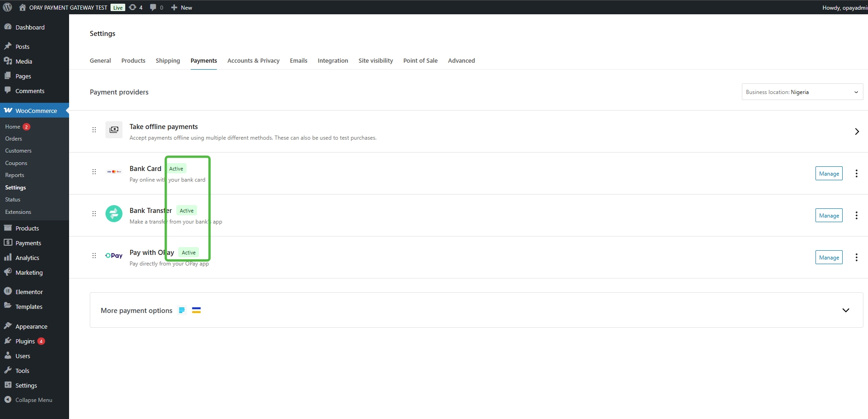
Task: Expand the Take offline payments row chevron
Action: [x=856, y=131]
